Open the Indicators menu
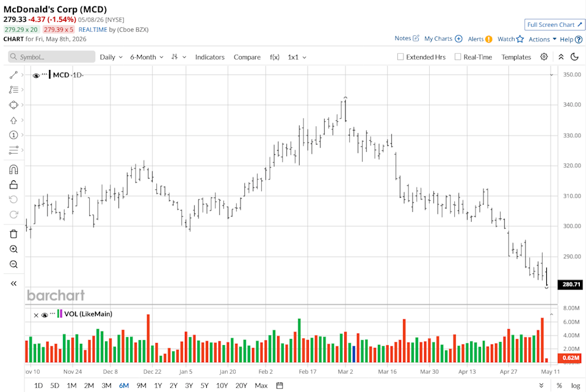The image size is (586, 392). 209,57
